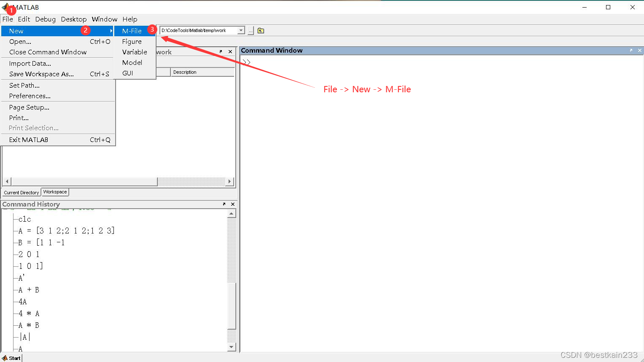Click the MATLAB title bar logo
This screenshot has width=644, height=362.
(6, 7)
